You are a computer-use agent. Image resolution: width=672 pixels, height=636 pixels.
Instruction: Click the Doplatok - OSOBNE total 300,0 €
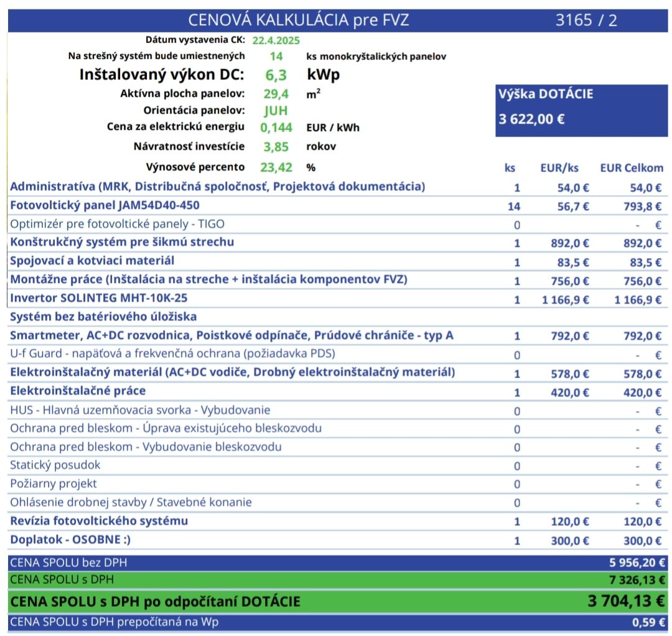642,541
